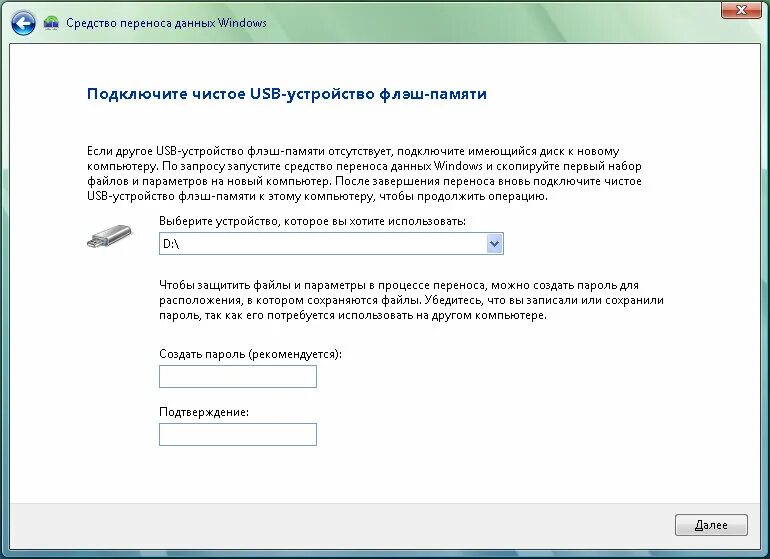Click paragraph starting 'Чтобы защитить файлы'
The width and height of the screenshot is (770, 559).
coord(412,300)
